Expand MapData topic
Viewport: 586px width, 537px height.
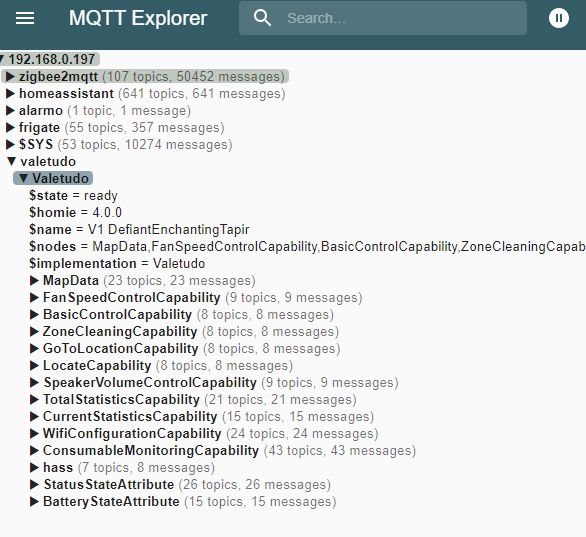[x=34, y=280]
